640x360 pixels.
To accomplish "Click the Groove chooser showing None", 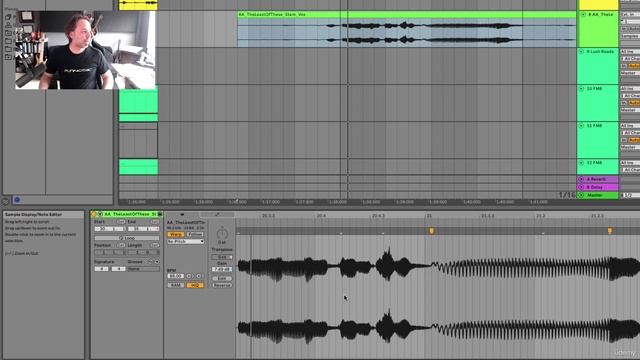I will [x=144, y=269].
